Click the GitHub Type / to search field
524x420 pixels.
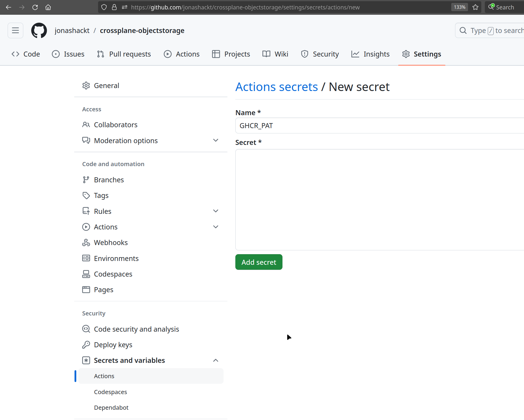pos(490,30)
